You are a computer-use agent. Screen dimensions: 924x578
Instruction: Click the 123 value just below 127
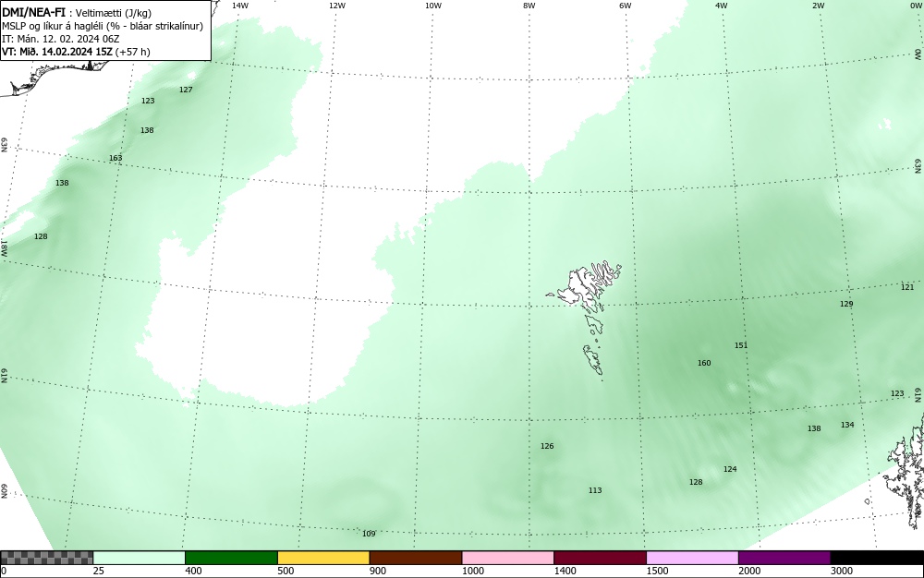point(148,101)
